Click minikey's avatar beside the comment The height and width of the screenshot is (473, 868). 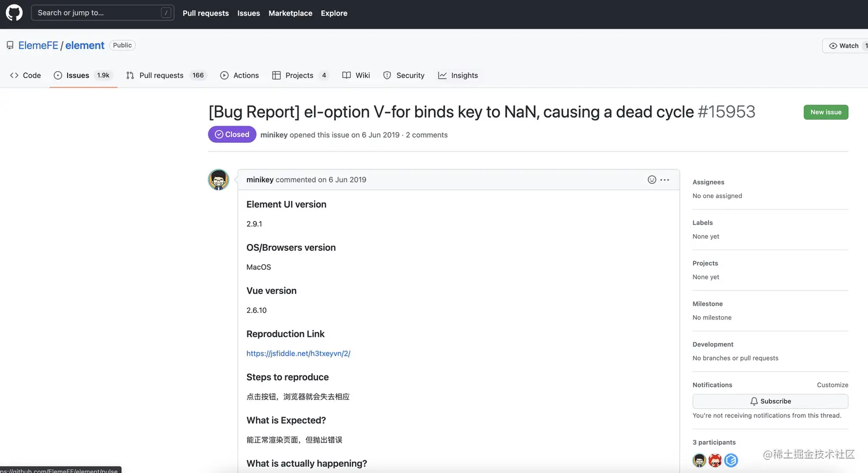(x=218, y=180)
